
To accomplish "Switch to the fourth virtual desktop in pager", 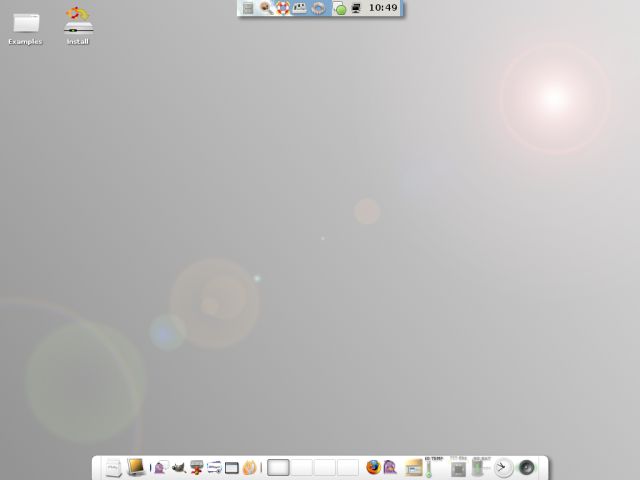I will point(348,467).
